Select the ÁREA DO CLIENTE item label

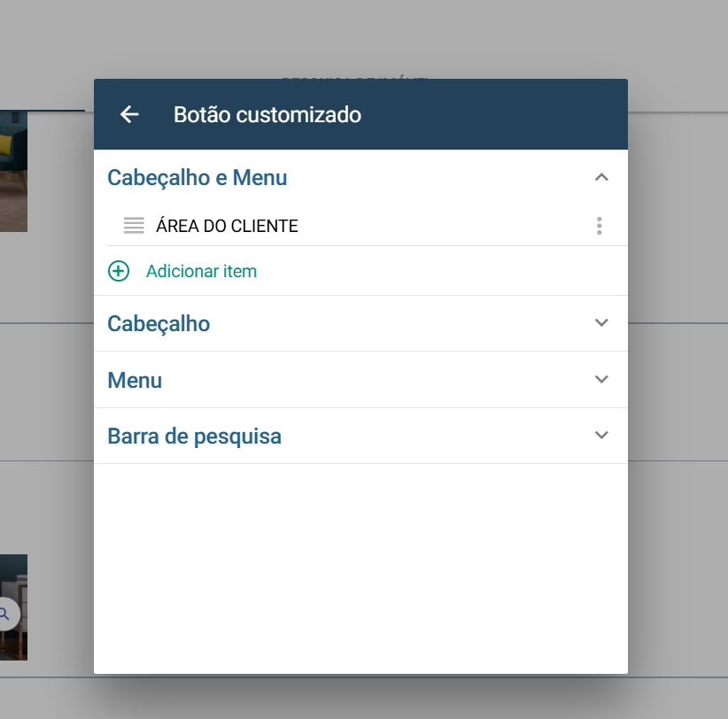point(227,226)
